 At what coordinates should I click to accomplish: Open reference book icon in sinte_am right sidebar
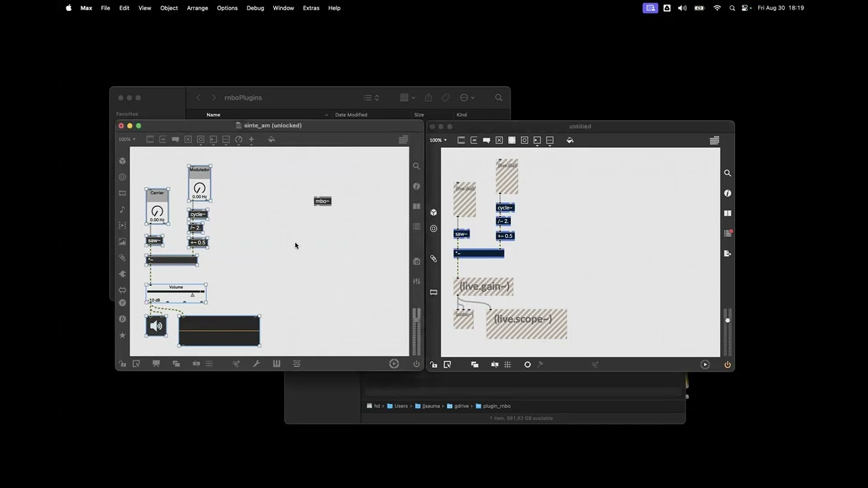[416, 207]
